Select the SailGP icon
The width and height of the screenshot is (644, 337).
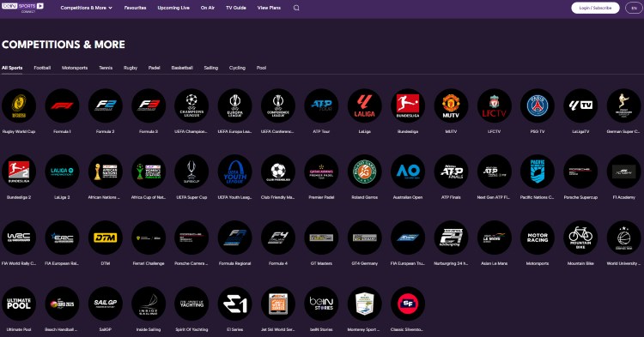[105, 304]
